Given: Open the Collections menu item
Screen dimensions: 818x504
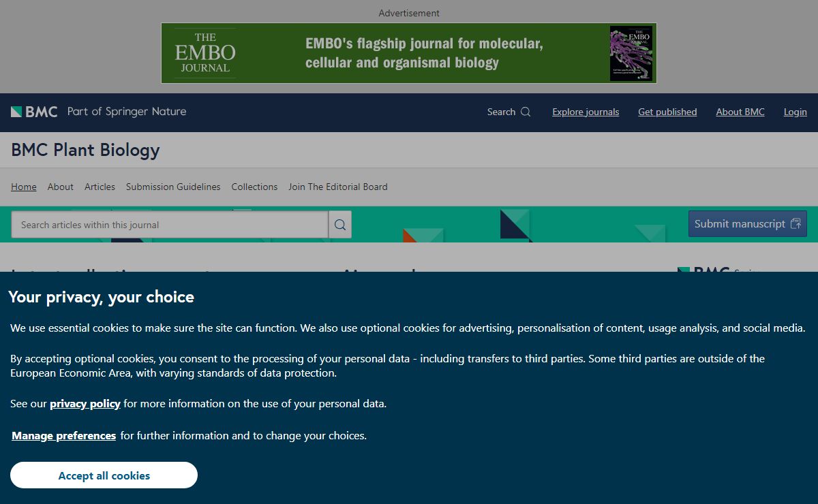Looking at the screenshot, I should (254, 187).
